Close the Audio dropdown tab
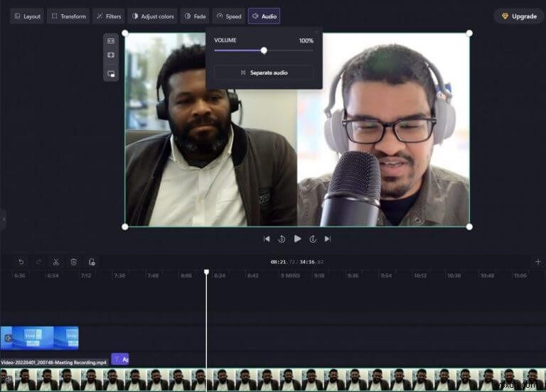 (264, 16)
